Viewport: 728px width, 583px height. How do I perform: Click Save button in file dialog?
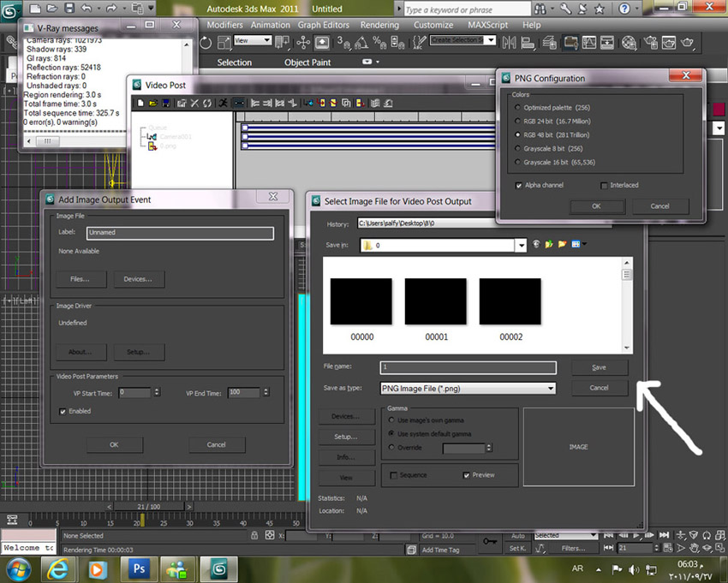[x=600, y=367]
